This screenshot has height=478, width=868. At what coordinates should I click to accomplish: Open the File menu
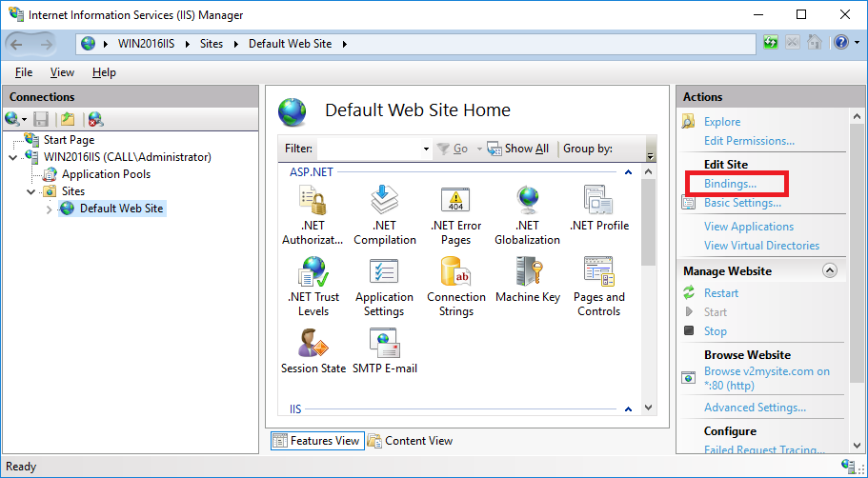tap(24, 72)
